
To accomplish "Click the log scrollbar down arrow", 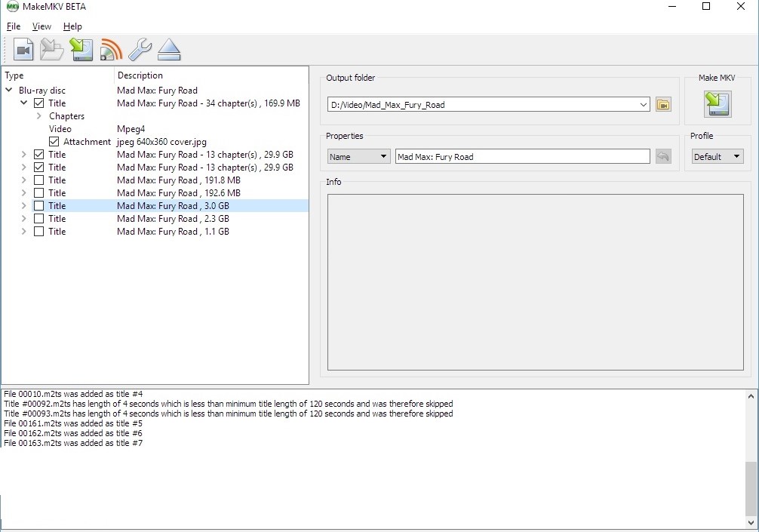I will tap(751, 523).
